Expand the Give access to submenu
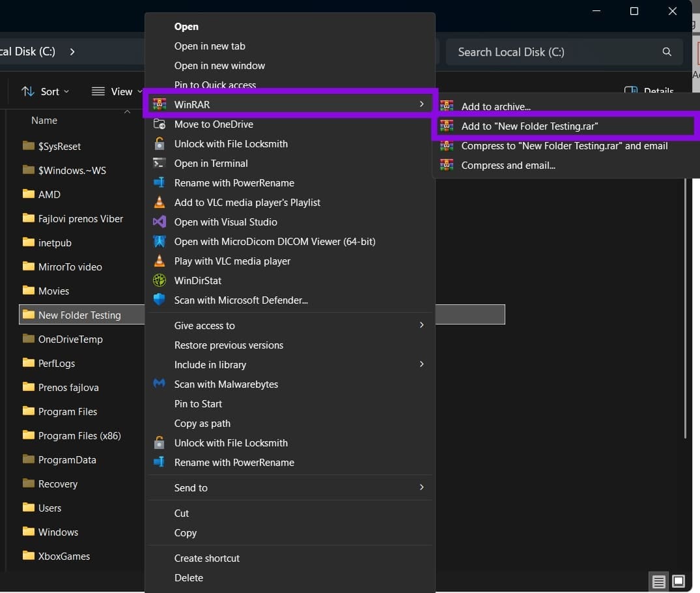Screen dimensions: 700x593 [290, 325]
